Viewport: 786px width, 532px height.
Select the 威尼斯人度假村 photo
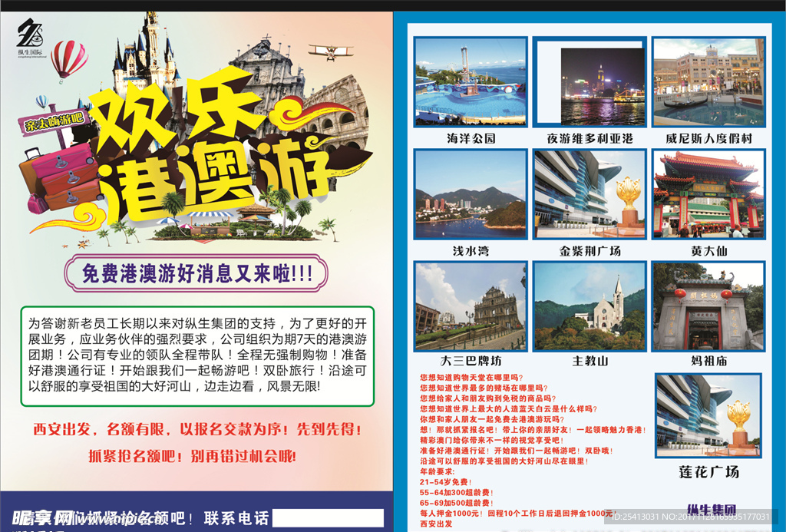pos(708,81)
